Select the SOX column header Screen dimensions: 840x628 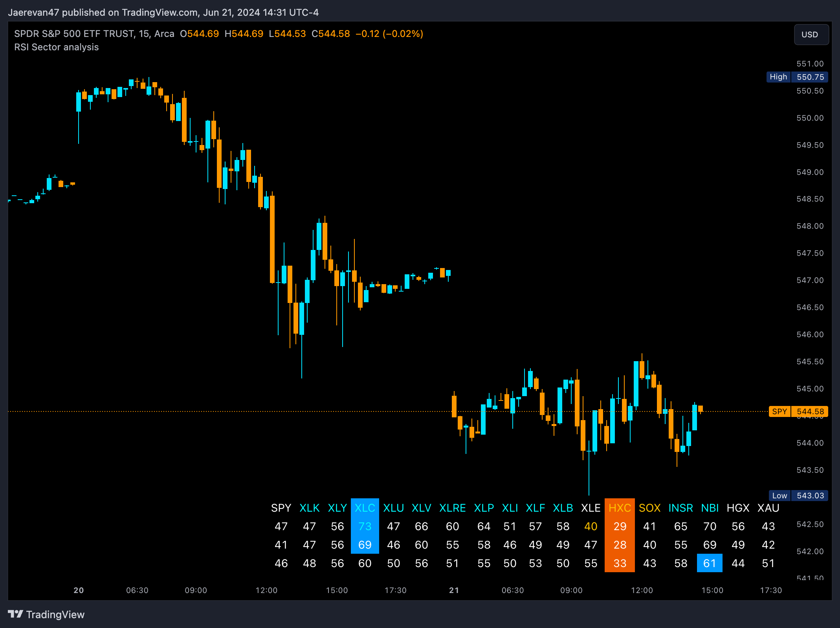click(x=650, y=508)
